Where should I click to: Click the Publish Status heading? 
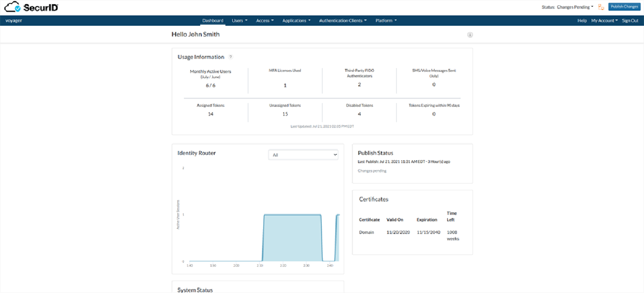pos(376,153)
